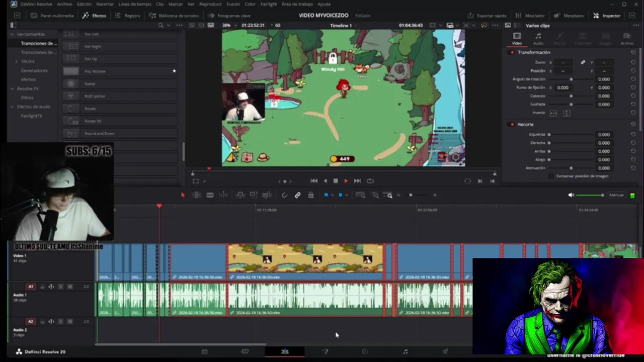Enable Transformación red toggle switch
Viewport: 644px width, 362px height.
click(512, 52)
